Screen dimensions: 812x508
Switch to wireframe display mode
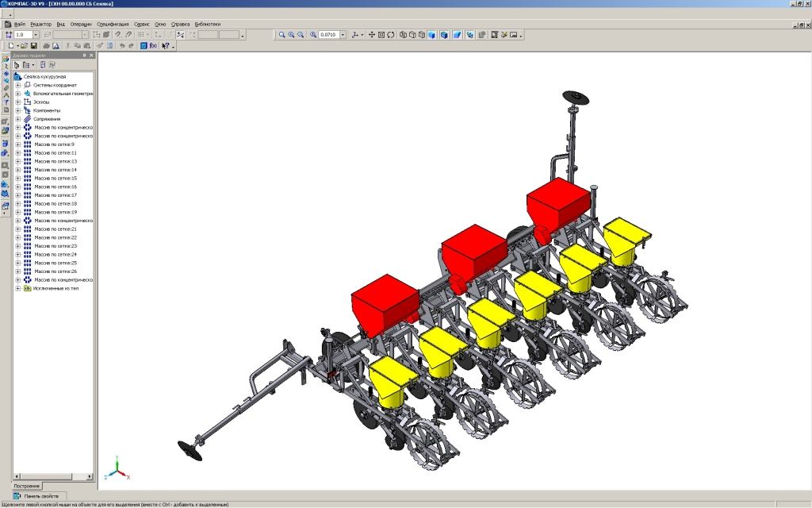[403, 35]
